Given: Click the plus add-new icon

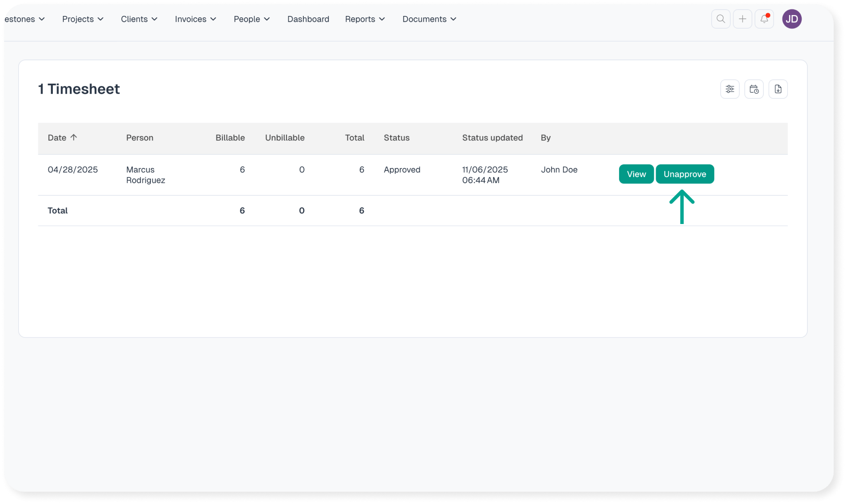Looking at the screenshot, I should [x=742, y=19].
